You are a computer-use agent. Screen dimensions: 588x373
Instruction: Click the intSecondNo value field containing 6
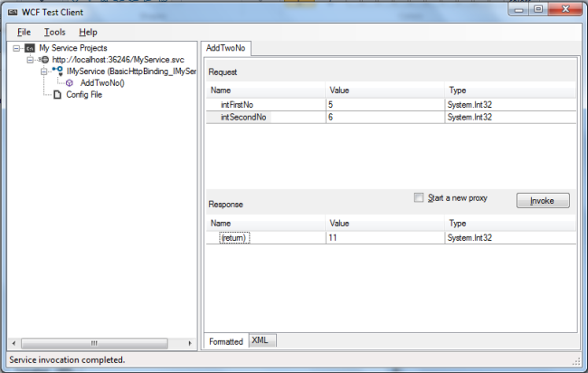click(x=385, y=118)
